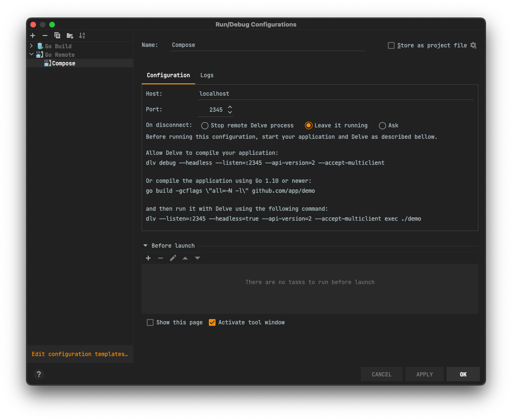Remove the selected configuration
The height and width of the screenshot is (420, 512).
tap(45, 36)
